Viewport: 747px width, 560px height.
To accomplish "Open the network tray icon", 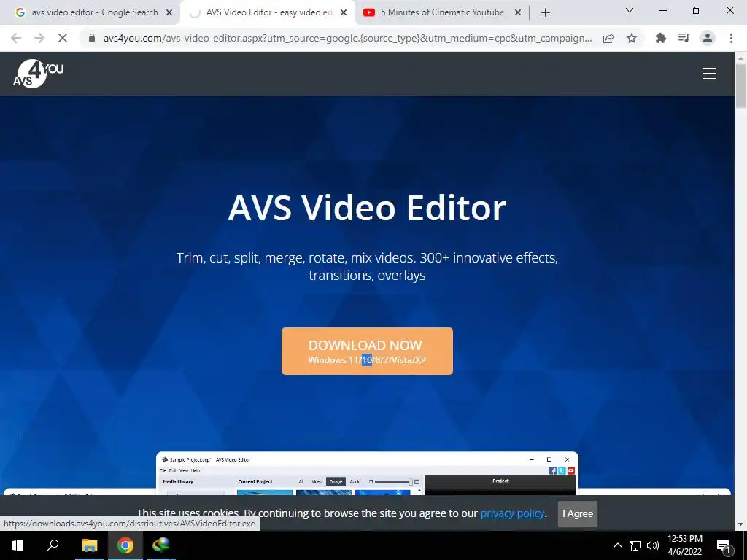I will click(x=635, y=545).
